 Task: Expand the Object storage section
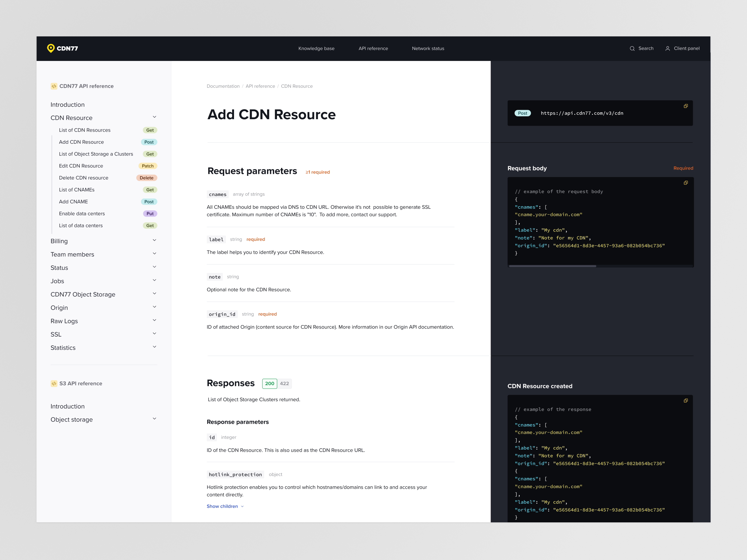[x=154, y=418]
